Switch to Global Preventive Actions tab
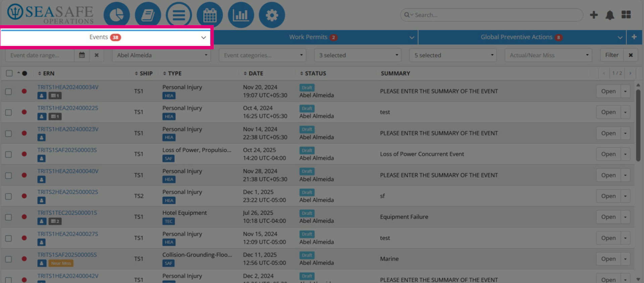Screen dimensions: 644x283 tap(522, 37)
